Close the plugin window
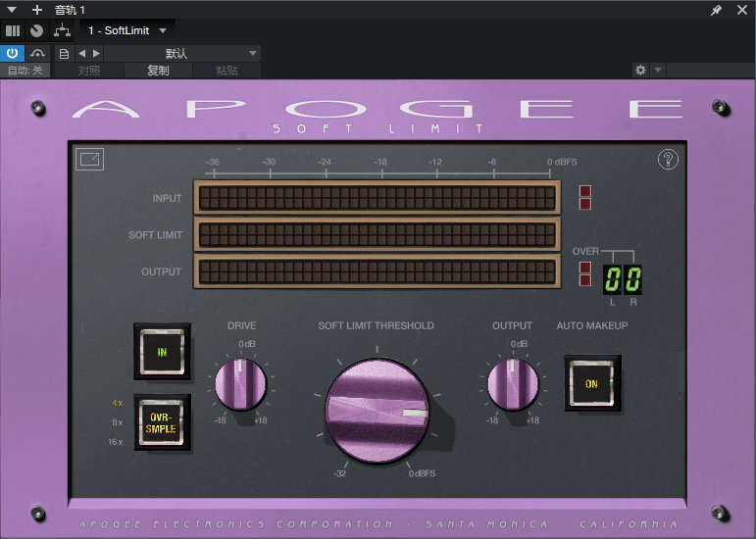 pos(742,9)
